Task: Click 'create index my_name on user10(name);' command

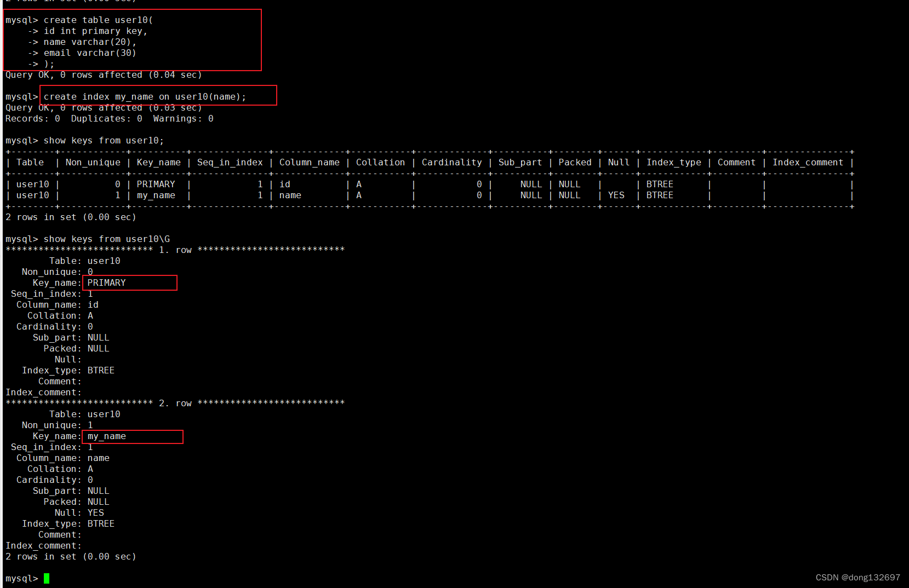Action: [x=145, y=97]
